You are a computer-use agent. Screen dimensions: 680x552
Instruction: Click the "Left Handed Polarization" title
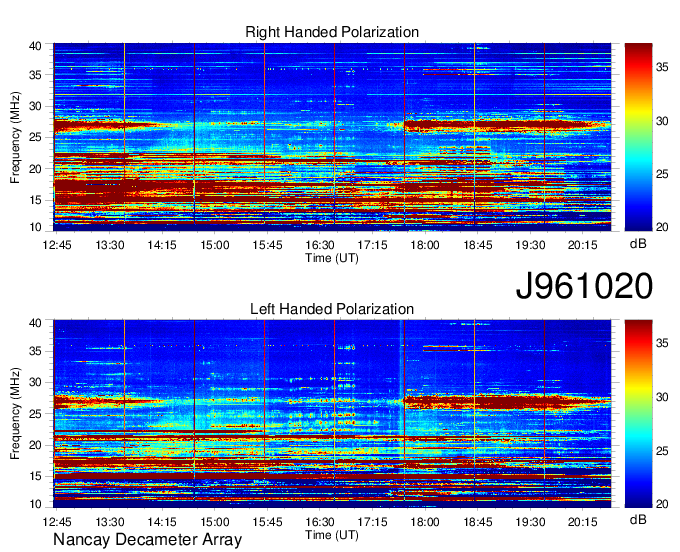coord(332,309)
